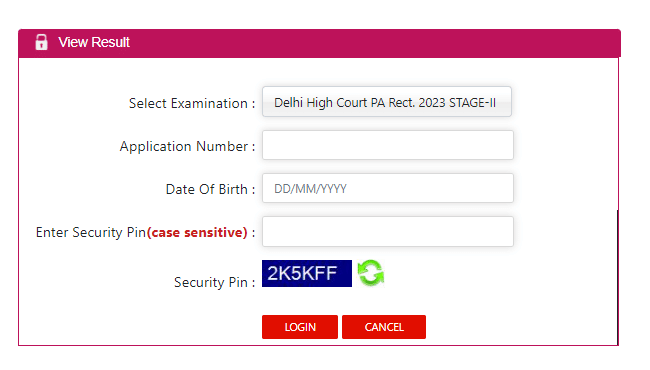
Task: Select Delhi High Court PA Rect. 2023 option box
Action: (387, 102)
